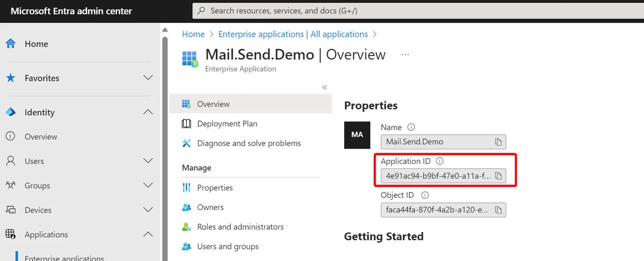Select Overview in the resource menu
Viewport: 644px width, 261px height.
[251, 104]
